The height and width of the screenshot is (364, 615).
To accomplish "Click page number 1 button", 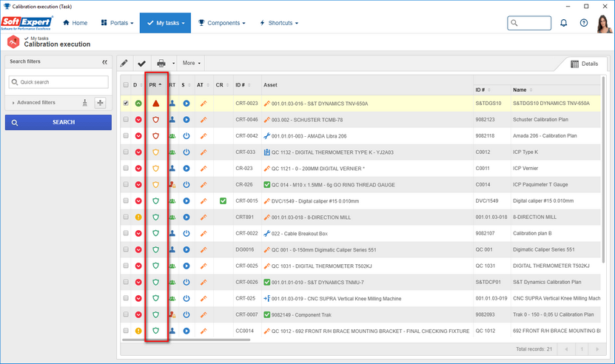I will pyautogui.click(x=582, y=349).
